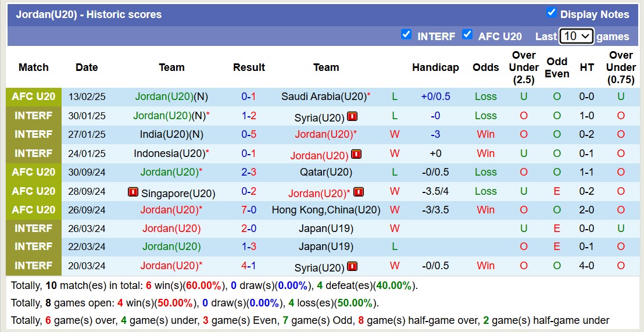Click red card icon beside Jordan(U20) on 28/09/24
The width and height of the screenshot is (644, 332).
pyautogui.click(x=359, y=192)
